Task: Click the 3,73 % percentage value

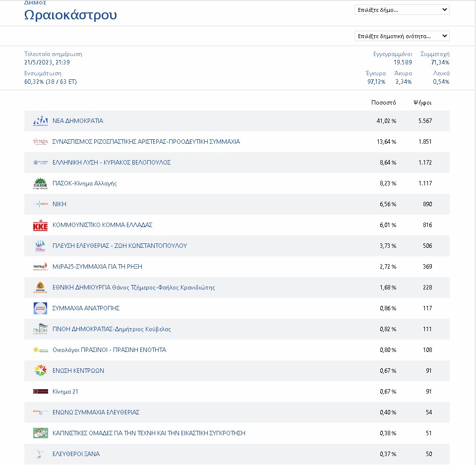Action: 388,246
